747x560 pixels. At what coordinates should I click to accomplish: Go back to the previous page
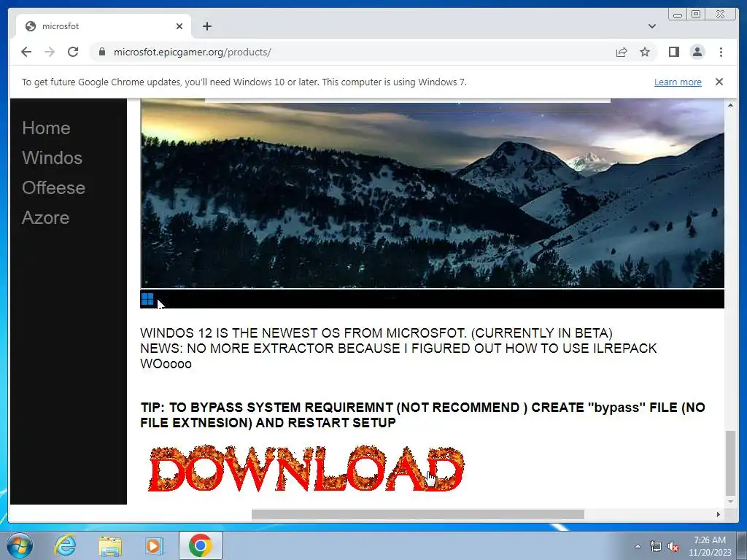click(26, 52)
